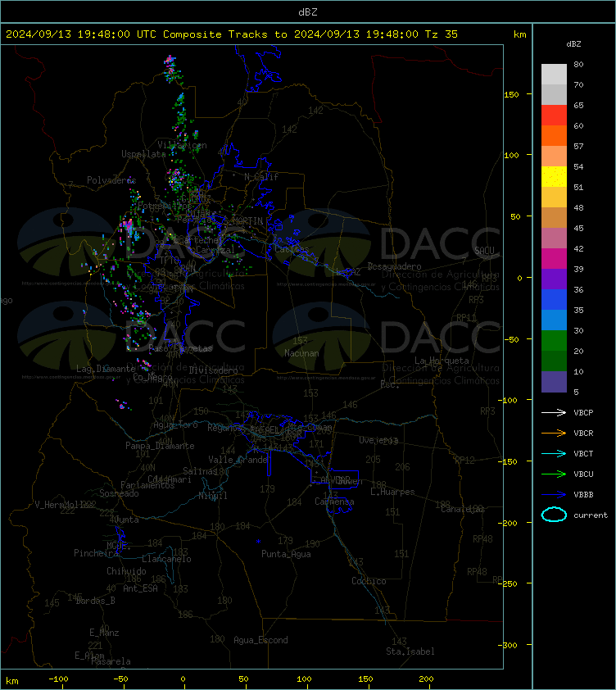
Task: Click the 'Lag.Diamante' map label
Action: 106,368
